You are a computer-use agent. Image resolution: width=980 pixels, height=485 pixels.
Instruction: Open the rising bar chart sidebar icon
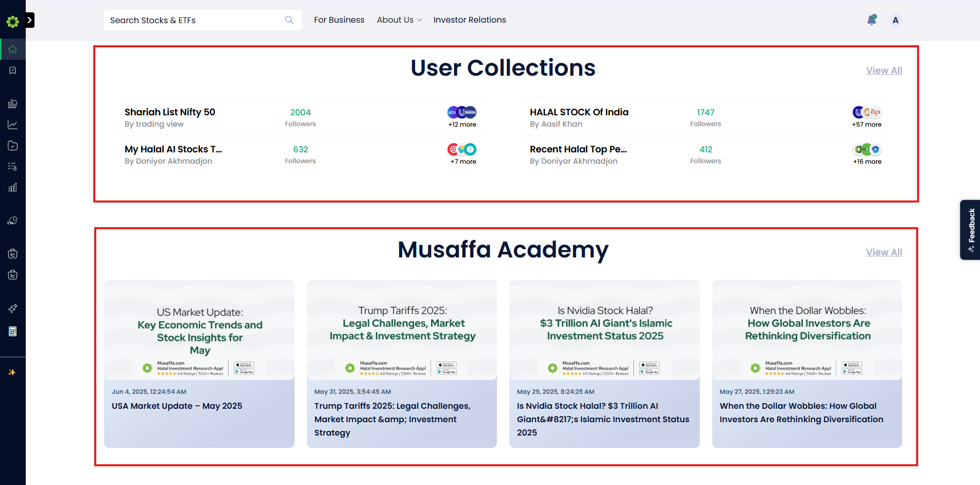tap(13, 187)
